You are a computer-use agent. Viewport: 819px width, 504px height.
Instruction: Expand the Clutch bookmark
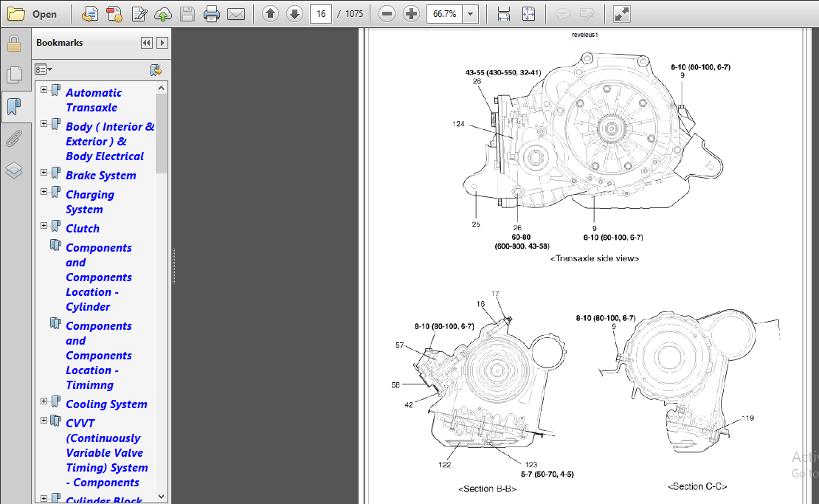click(x=44, y=226)
